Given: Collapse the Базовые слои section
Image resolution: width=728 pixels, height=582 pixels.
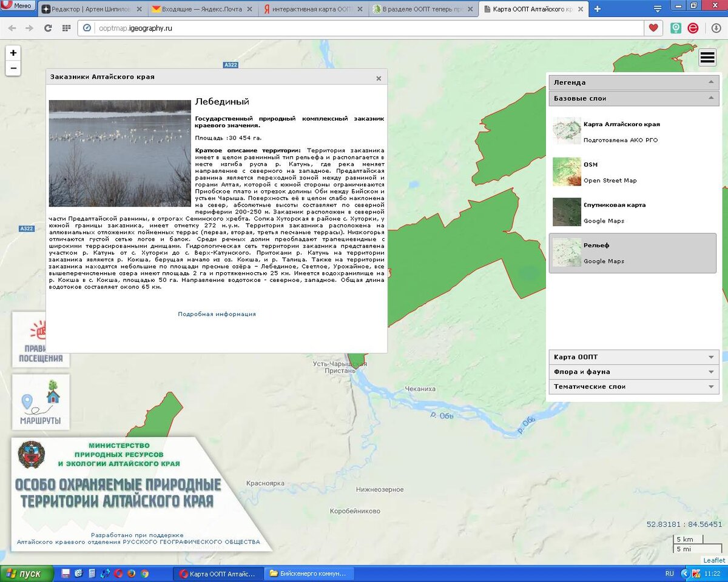Looking at the screenshot, I should tap(634, 98).
